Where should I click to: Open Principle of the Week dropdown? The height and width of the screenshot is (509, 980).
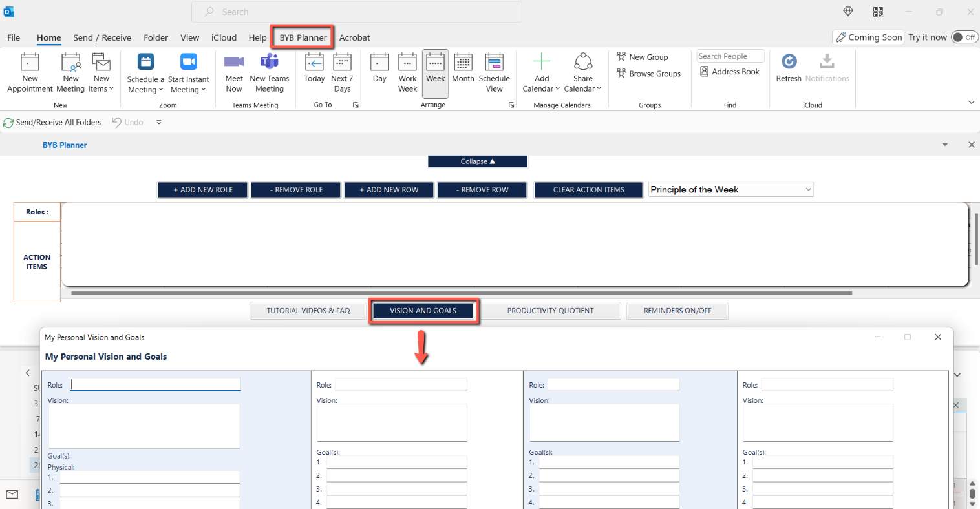click(730, 189)
